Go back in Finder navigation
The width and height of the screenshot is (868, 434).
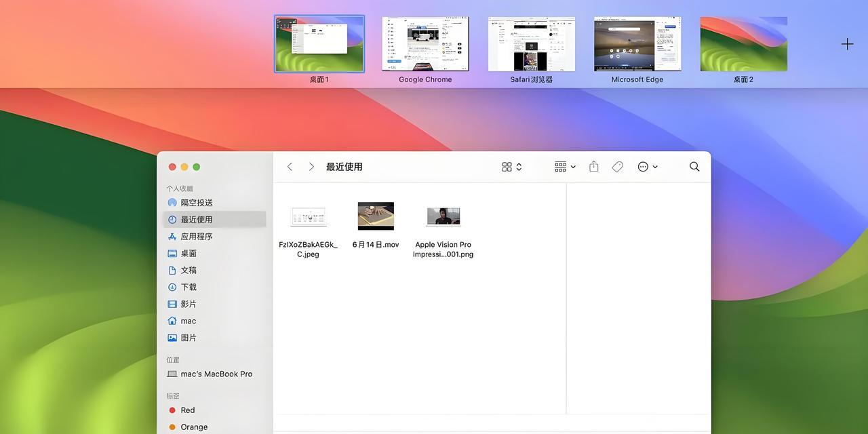tap(290, 166)
